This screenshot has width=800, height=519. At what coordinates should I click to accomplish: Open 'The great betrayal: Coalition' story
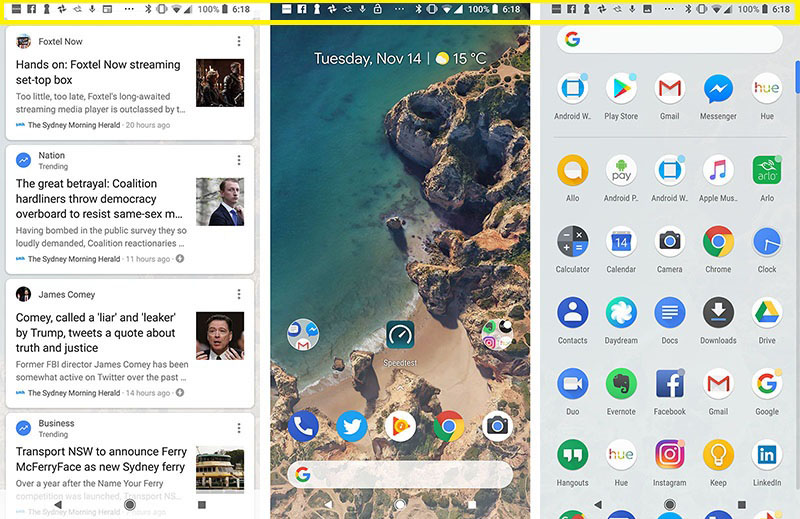(x=99, y=199)
